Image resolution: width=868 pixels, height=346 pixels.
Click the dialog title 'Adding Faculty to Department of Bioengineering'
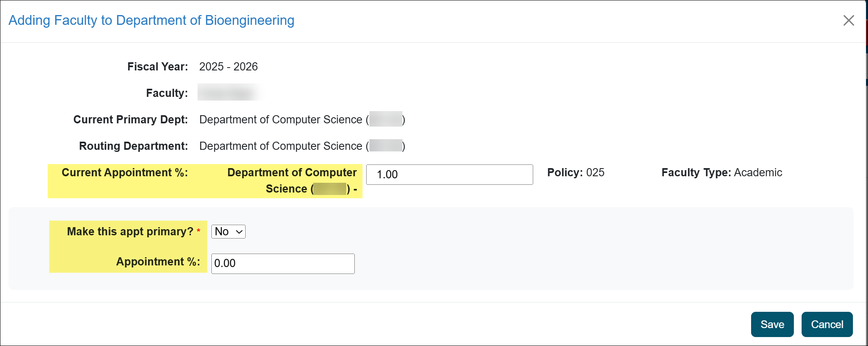pos(152,20)
